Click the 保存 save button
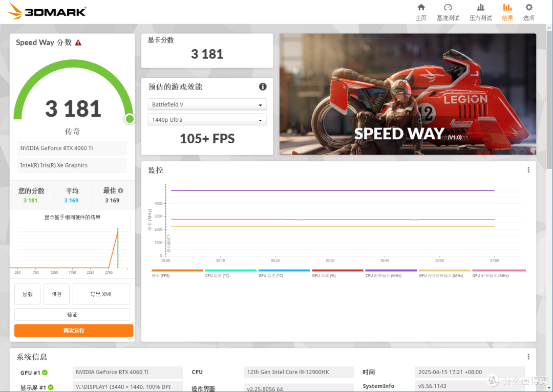The height and width of the screenshot is (392, 553). click(x=57, y=294)
